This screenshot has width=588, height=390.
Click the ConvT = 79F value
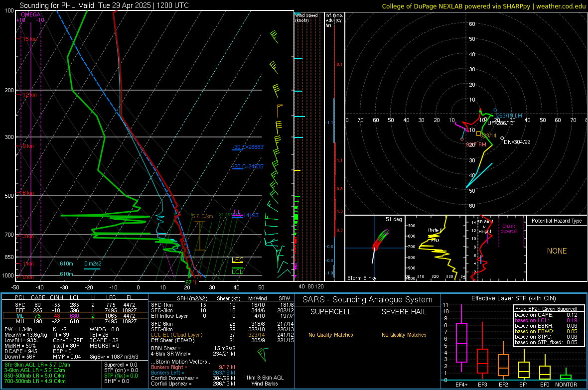pos(68,340)
